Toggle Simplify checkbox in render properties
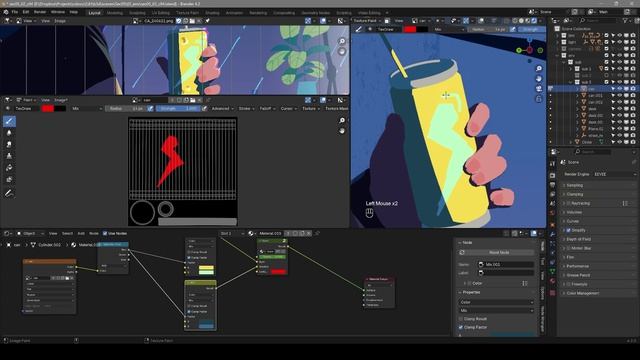 coord(569,230)
